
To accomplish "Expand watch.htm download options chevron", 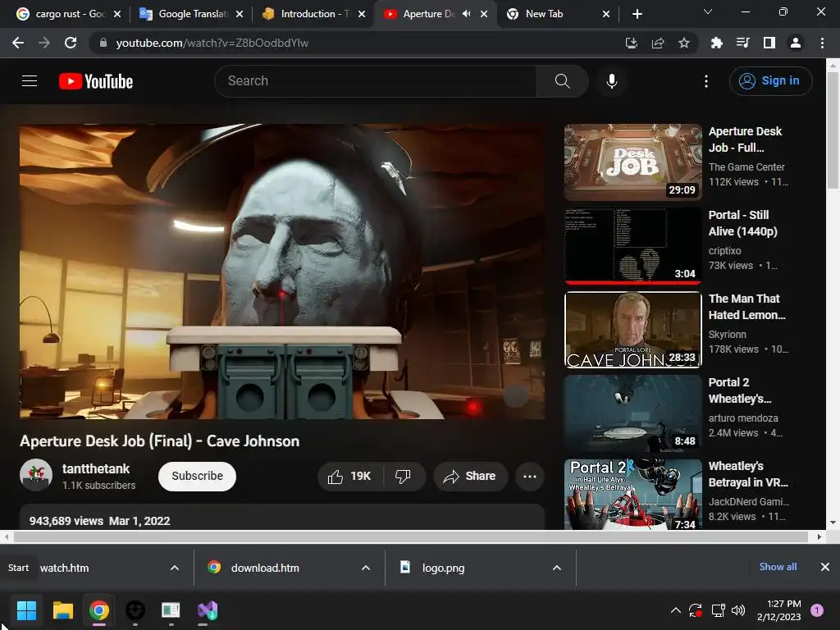I will tap(175, 568).
